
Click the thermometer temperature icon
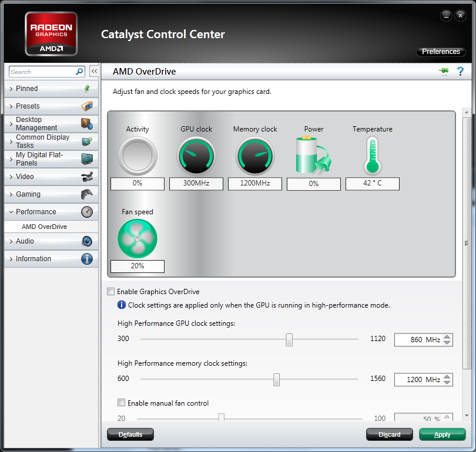[372, 156]
